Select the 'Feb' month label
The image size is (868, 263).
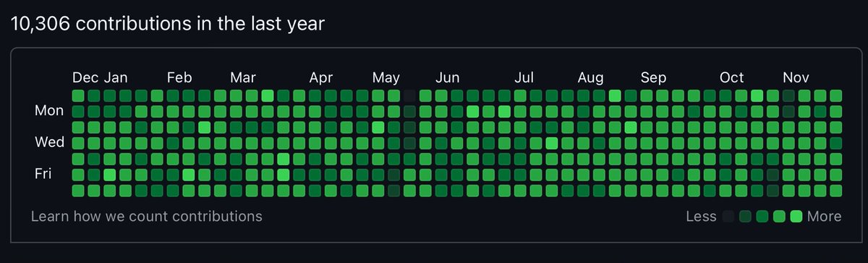click(179, 78)
